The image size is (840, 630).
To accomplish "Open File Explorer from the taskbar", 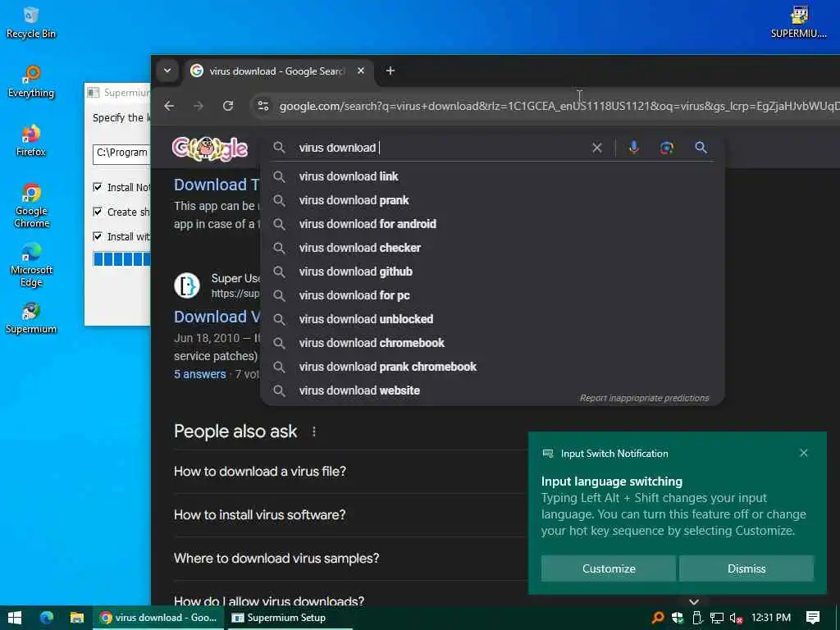I will click(77, 618).
